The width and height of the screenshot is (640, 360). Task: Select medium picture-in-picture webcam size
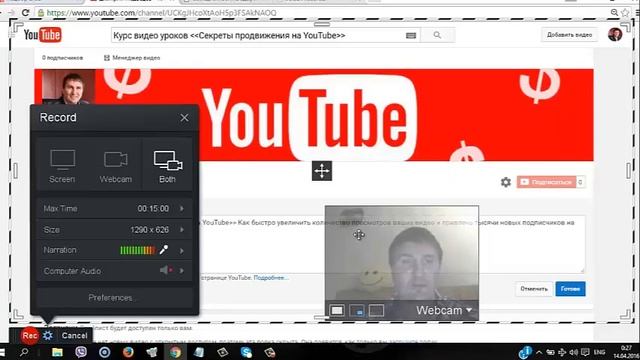[x=357, y=311]
